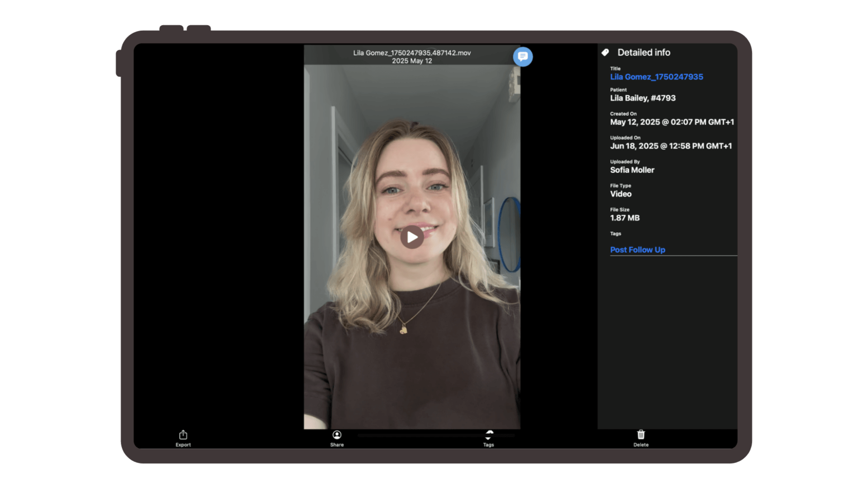868x488 pixels.
Task: Click the 2025 May 12 date caption
Action: coord(412,61)
